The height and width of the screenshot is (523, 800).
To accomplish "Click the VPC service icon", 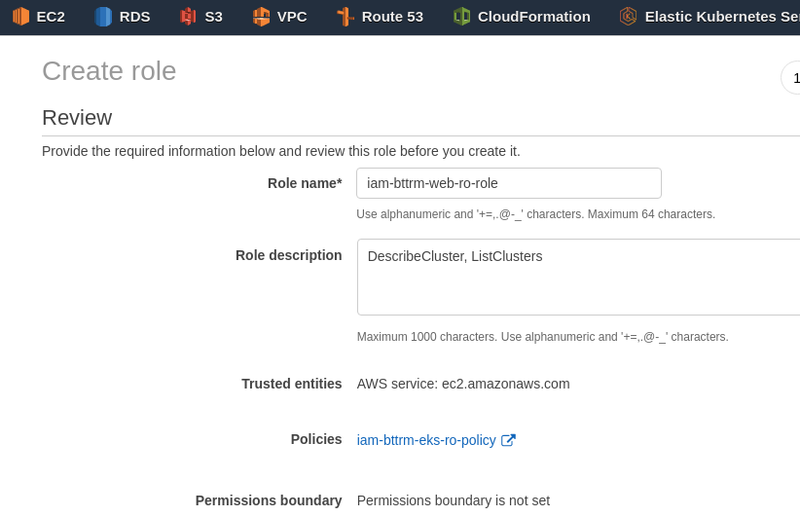I will pyautogui.click(x=261, y=16).
